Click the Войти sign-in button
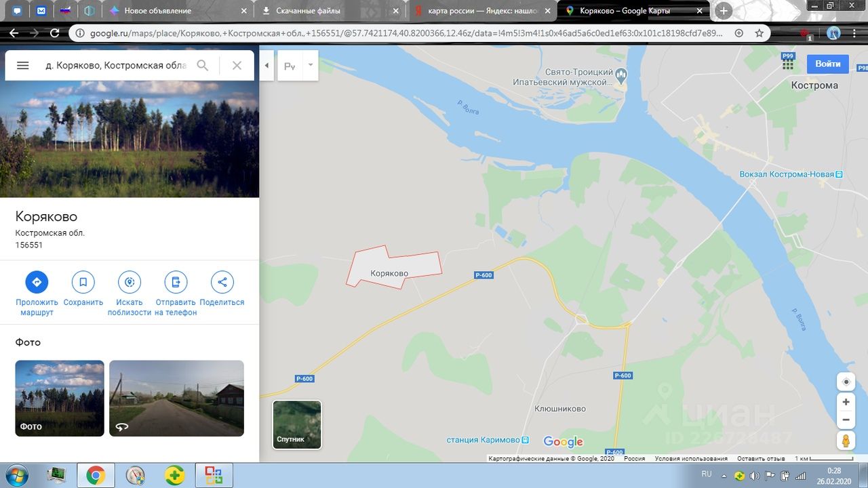Viewport: 868px width, 488px height. (x=827, y=64)
